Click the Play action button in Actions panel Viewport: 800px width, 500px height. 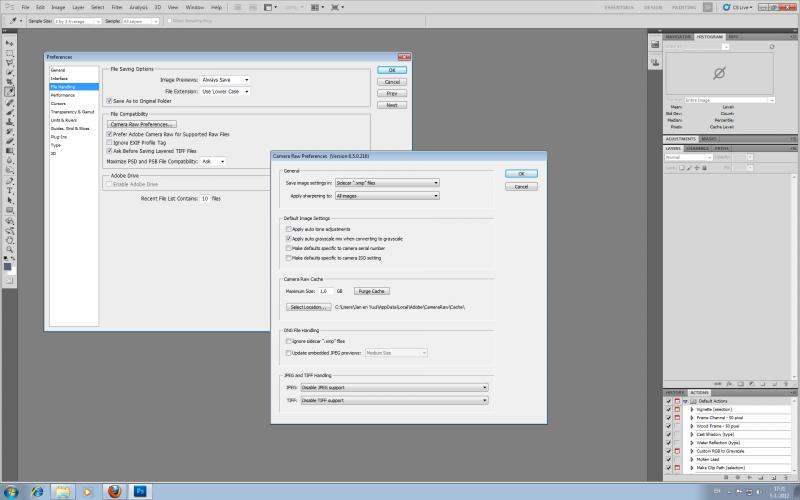pyautogui.click(x=749, y=478)
